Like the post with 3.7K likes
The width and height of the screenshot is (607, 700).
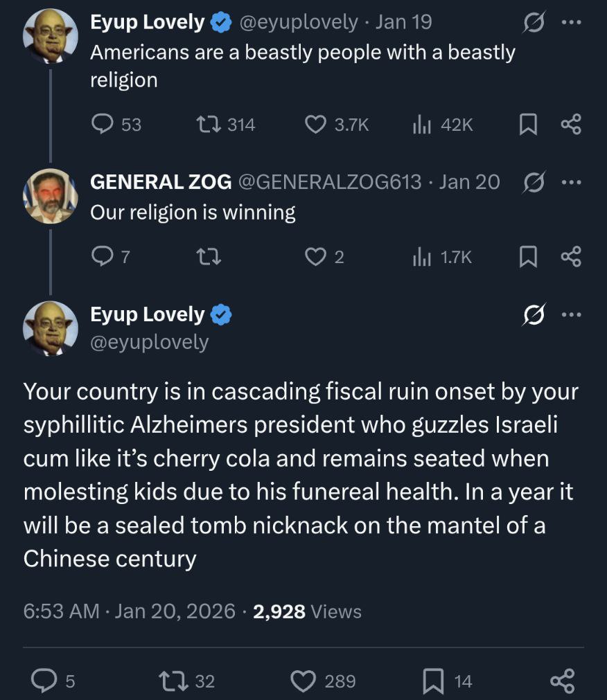point(316,124)
